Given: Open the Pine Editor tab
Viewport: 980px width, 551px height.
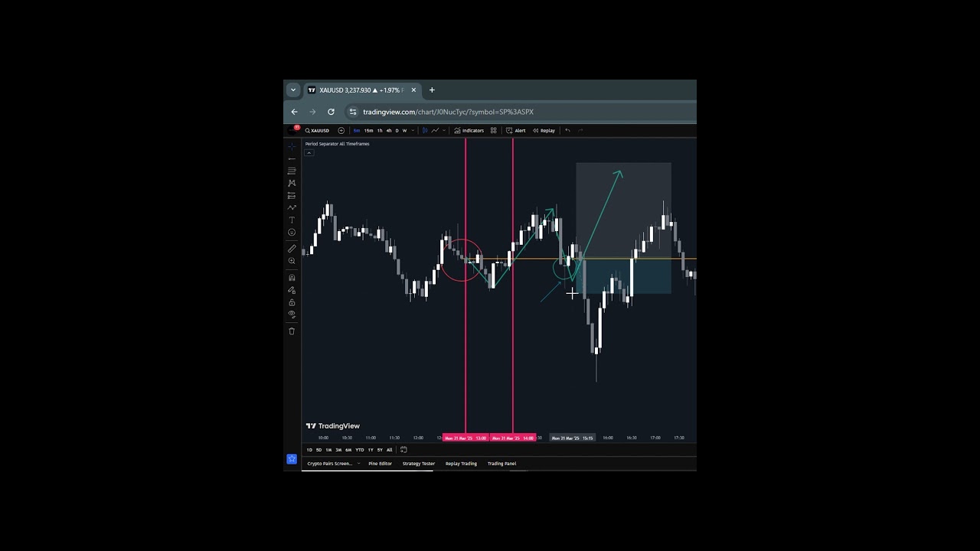Looking at the screenshot, I should click(x=381, y=464).
